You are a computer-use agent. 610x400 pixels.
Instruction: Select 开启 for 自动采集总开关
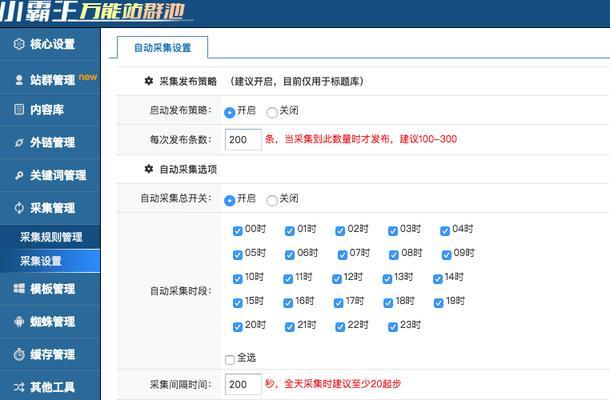point(230,200)
